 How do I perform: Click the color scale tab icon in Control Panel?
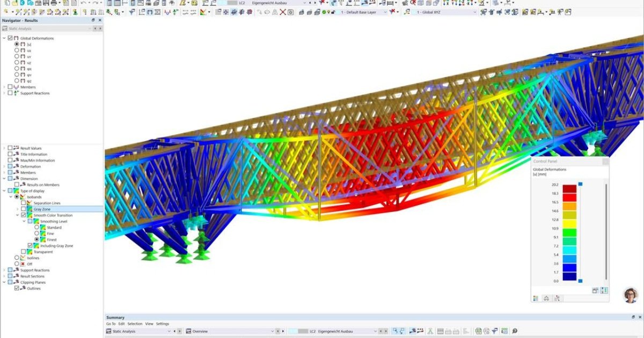coord(536,298)
